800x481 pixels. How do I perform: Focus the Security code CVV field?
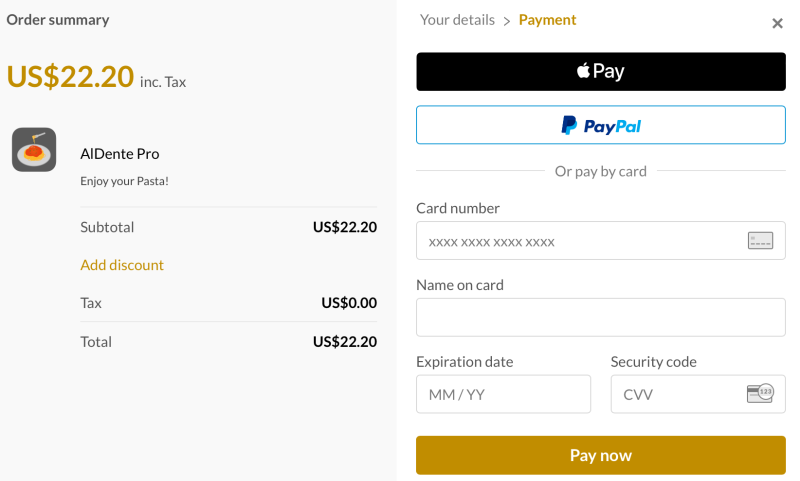(x=698, y=394)
